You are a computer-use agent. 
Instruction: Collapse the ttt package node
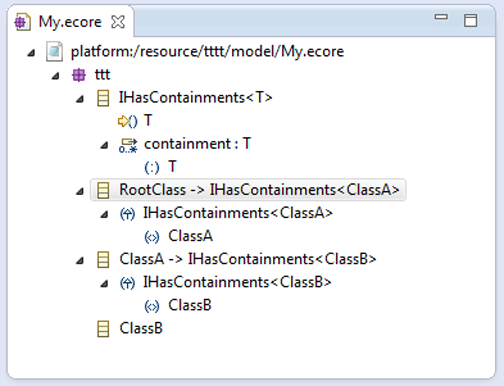(x=55, y=76)
